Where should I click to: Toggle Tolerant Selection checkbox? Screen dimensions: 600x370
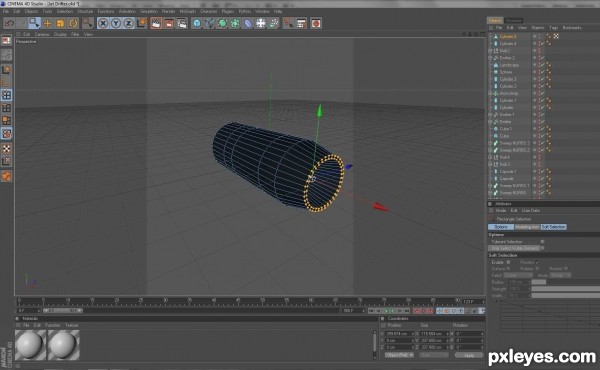click(542, 241)
